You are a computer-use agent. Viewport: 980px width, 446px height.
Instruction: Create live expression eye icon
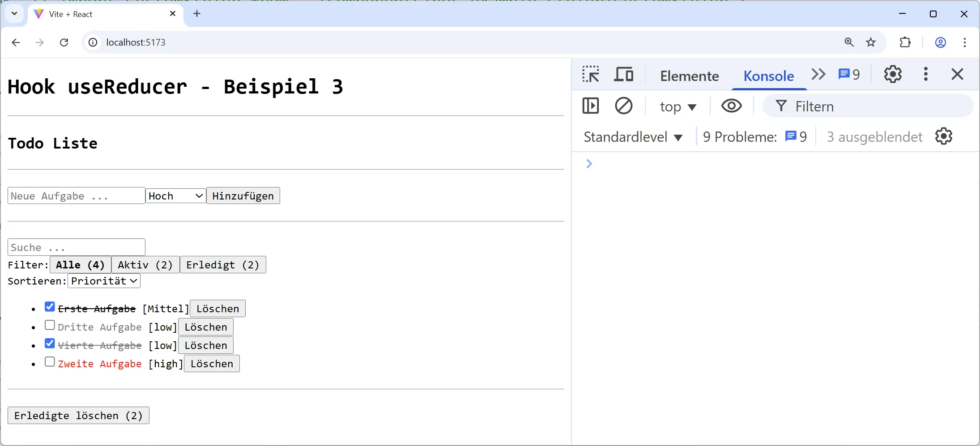(x=732, y=106)
